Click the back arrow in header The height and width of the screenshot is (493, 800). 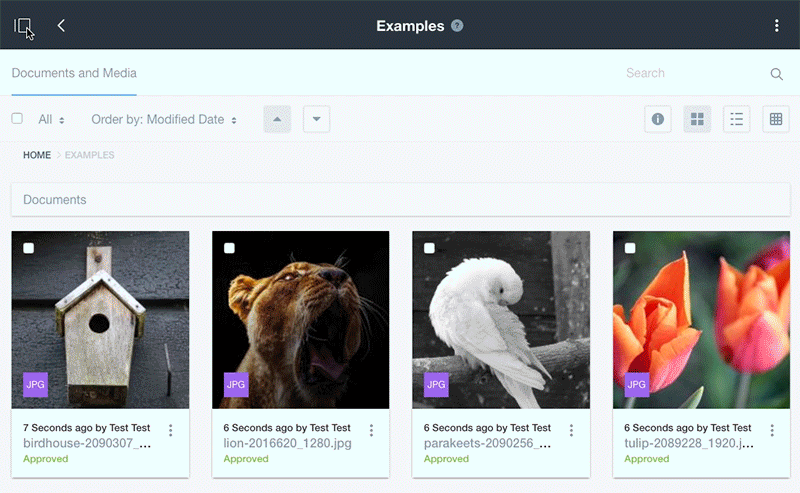[x=61, y=26]
